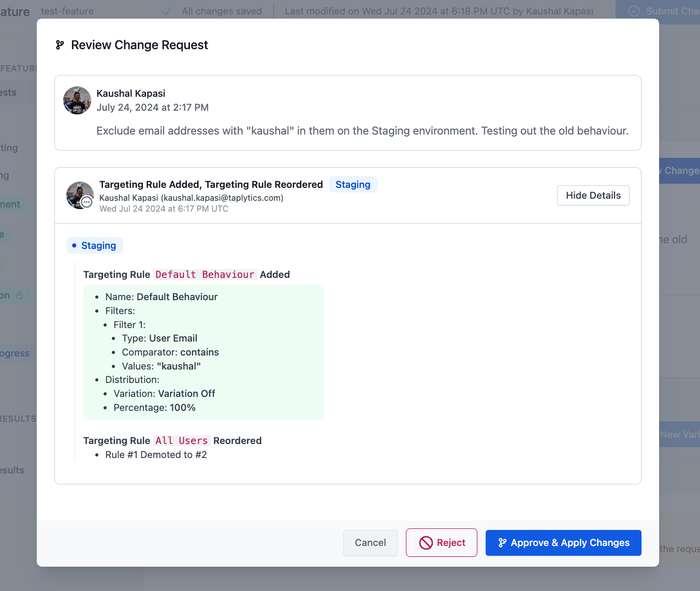Click the circled check icon on Submit Changes
700x591 pixels.
[x=634, y=11]
